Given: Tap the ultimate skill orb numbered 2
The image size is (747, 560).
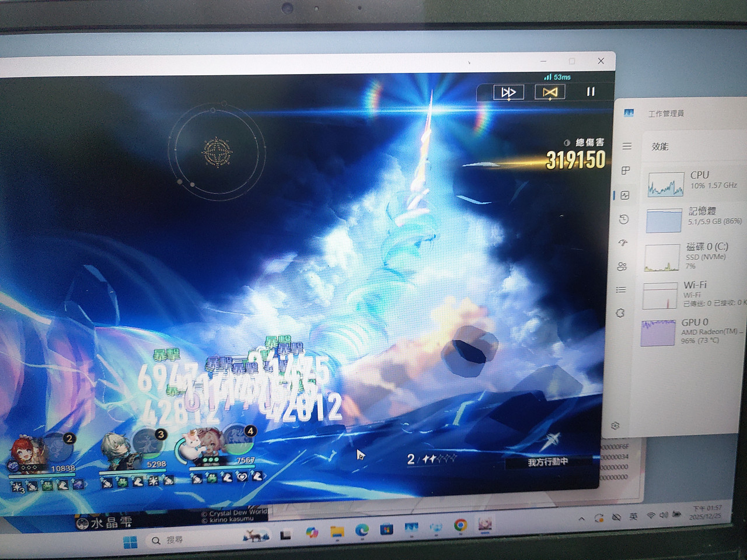Looking at the screenshot, I should [59, 446].
